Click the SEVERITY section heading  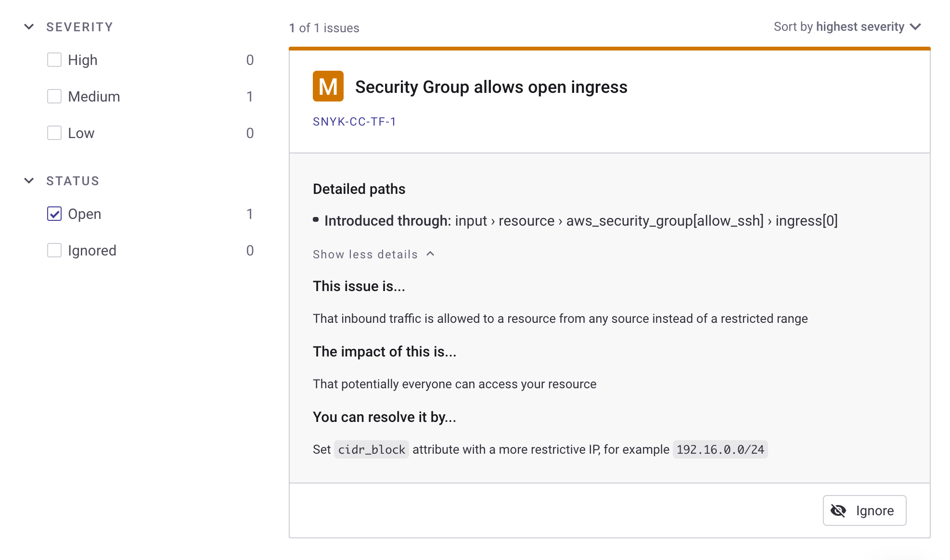tap(79, 27)
